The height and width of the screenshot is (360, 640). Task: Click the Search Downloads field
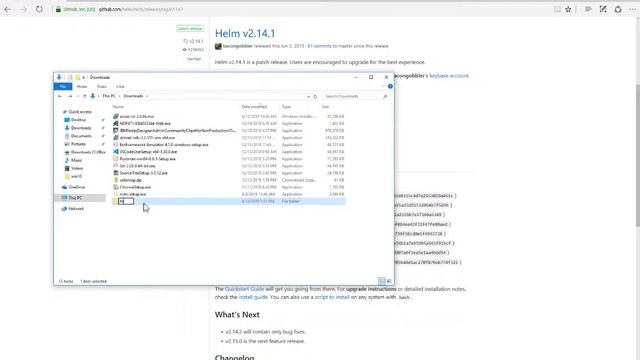[355, 96]
